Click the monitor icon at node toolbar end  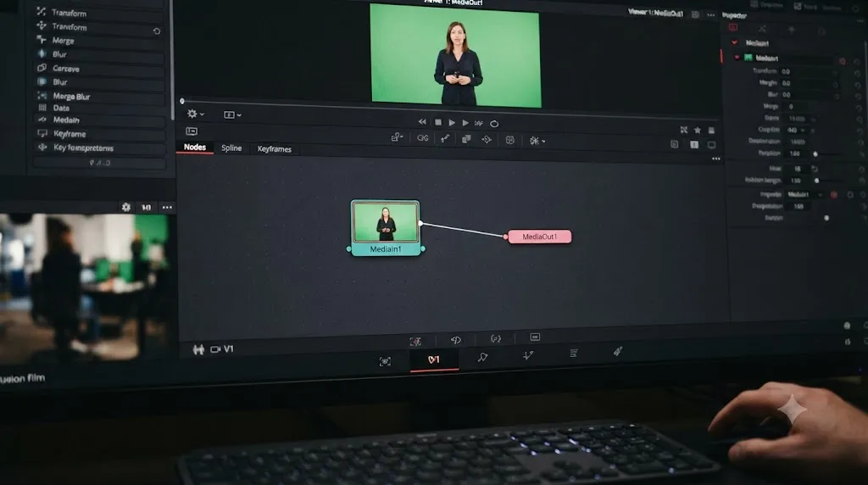711,145
